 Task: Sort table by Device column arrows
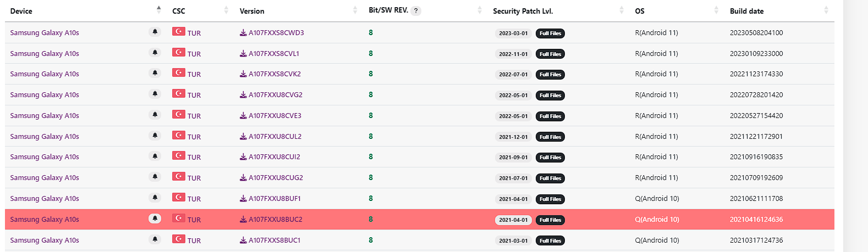[159, 10]
